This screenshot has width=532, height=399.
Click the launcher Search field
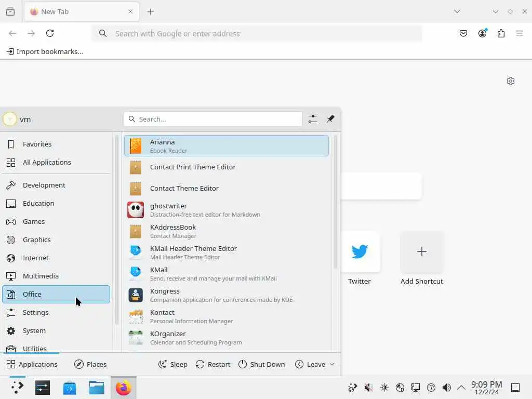[213, 119]
